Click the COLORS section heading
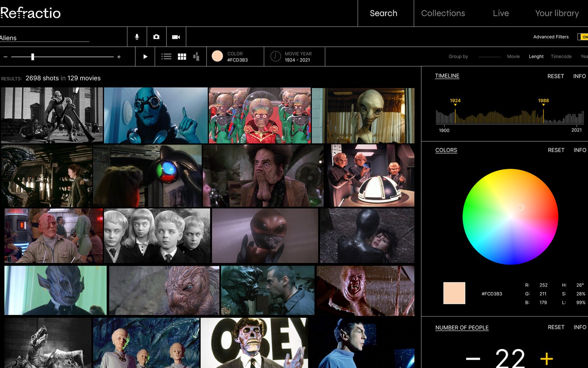This screenshot has height=368, width=588. click(x=446, y=150)
